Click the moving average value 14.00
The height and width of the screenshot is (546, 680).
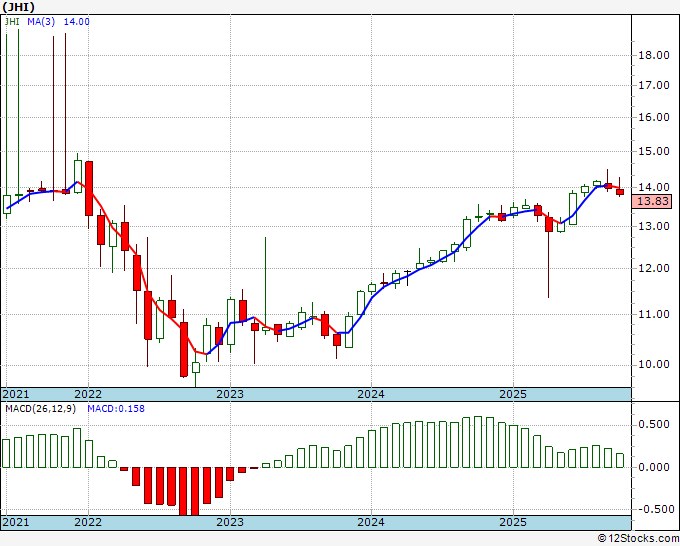click(77, 21)
